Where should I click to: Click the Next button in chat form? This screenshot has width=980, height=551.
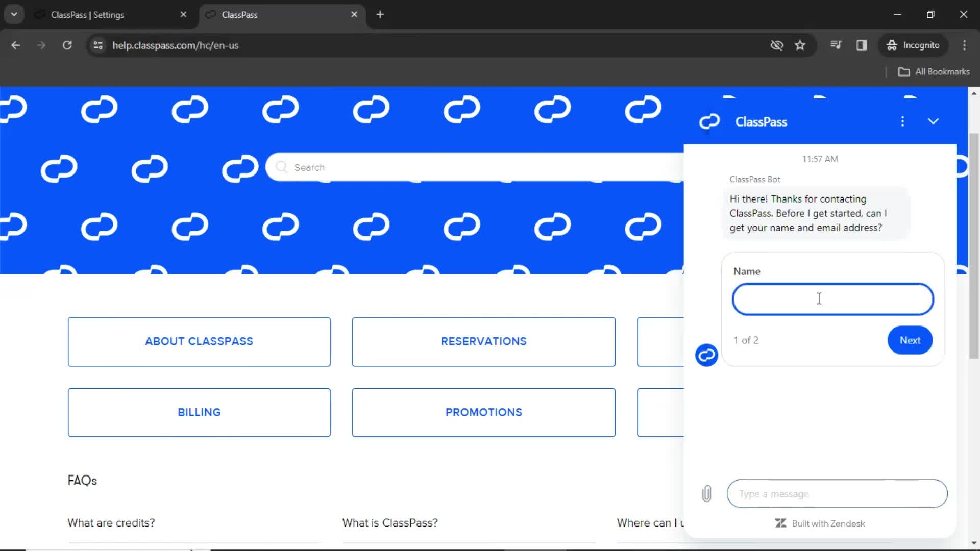pyautogui.click(x=910, y=340)
